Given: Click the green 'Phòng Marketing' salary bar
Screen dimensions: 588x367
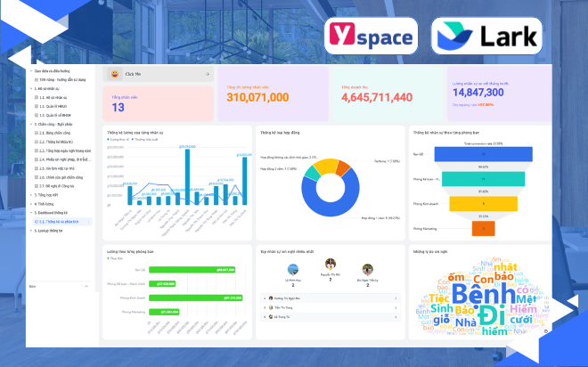Looking at the screenshot, I should click(164, 312).
